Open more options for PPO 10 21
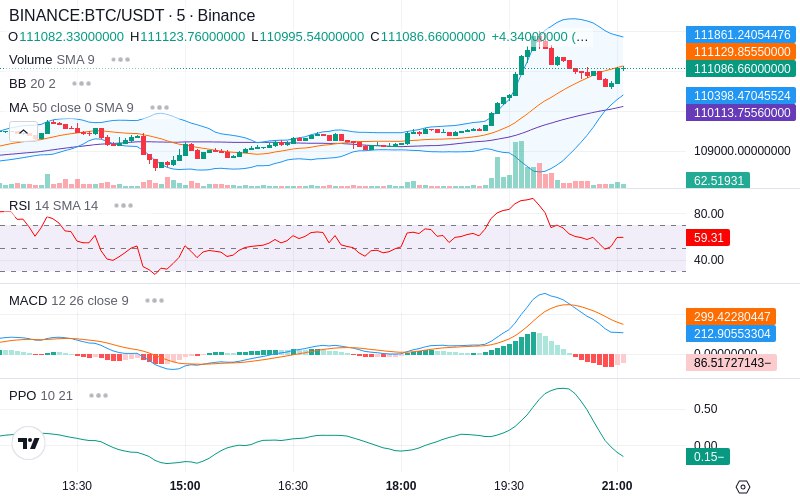Screen dimensions: 800x500 (x=98, y=395)
